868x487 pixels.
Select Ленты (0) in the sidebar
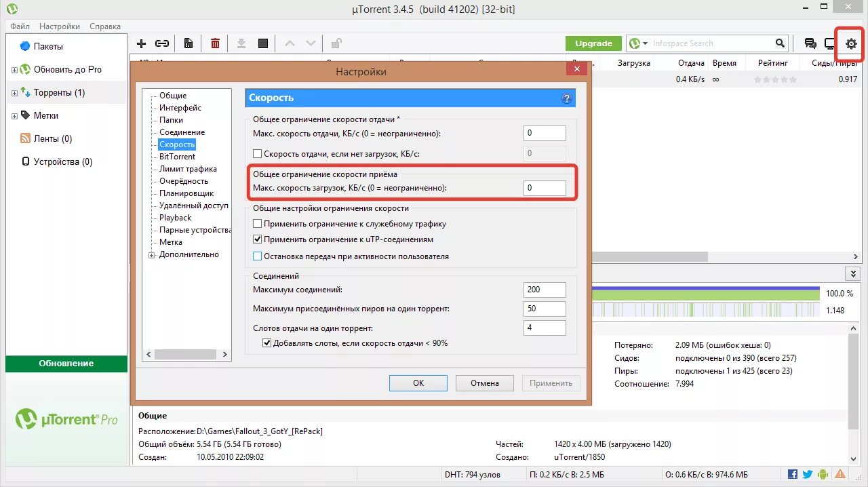[53, 138]
